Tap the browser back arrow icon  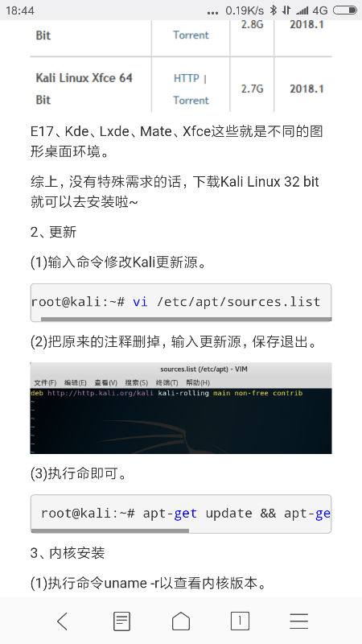tap(63, 621)
